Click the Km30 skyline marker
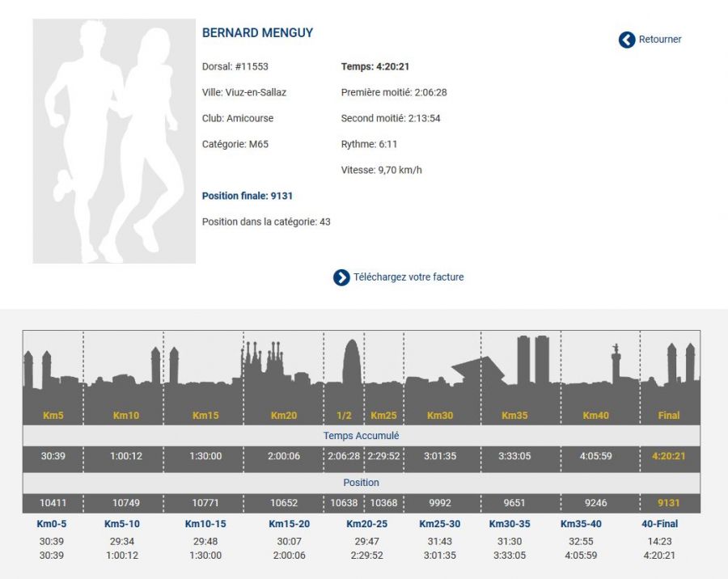The width and height of the screenshot is (728, 579). pyautogui.click(x=440, y=416)
